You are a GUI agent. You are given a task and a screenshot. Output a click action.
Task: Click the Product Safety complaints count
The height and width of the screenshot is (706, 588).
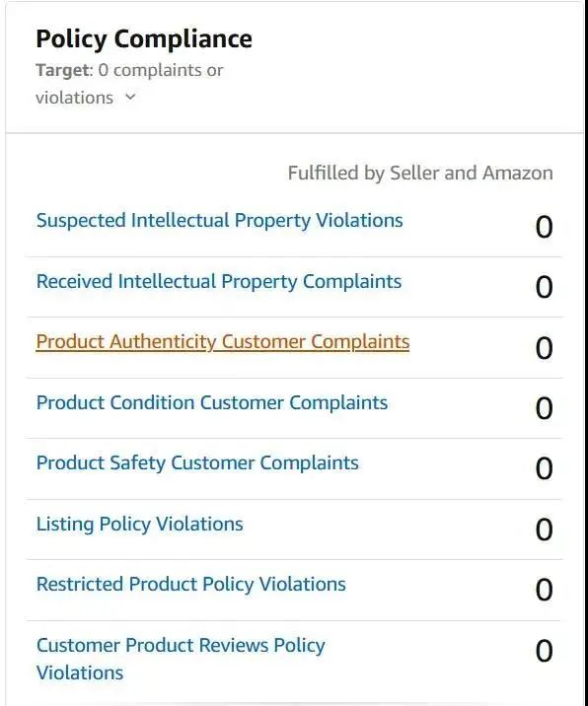tap(544, 468)
